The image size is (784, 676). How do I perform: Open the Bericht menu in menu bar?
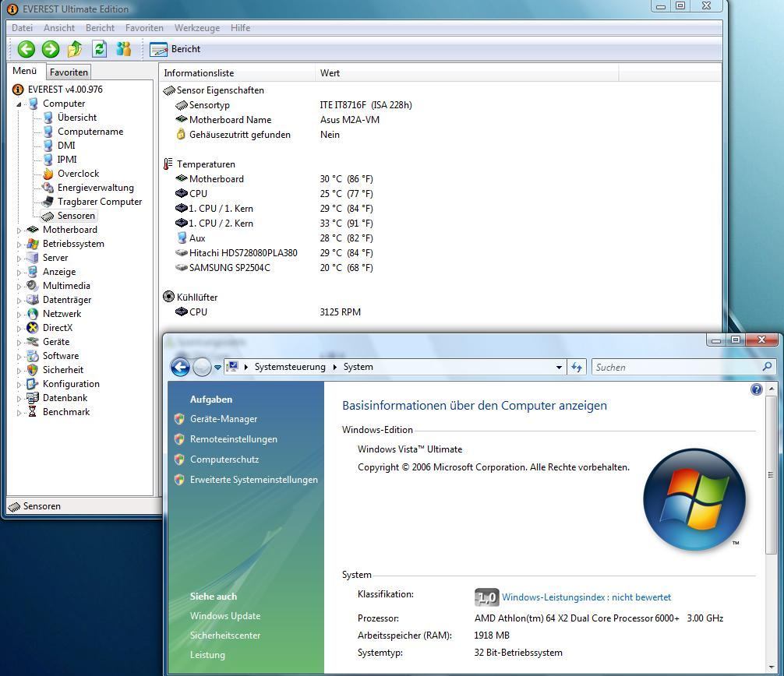point(100,28)
